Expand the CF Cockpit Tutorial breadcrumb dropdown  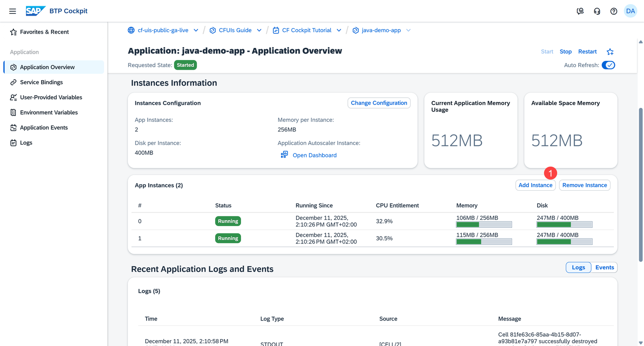[339, 30]
